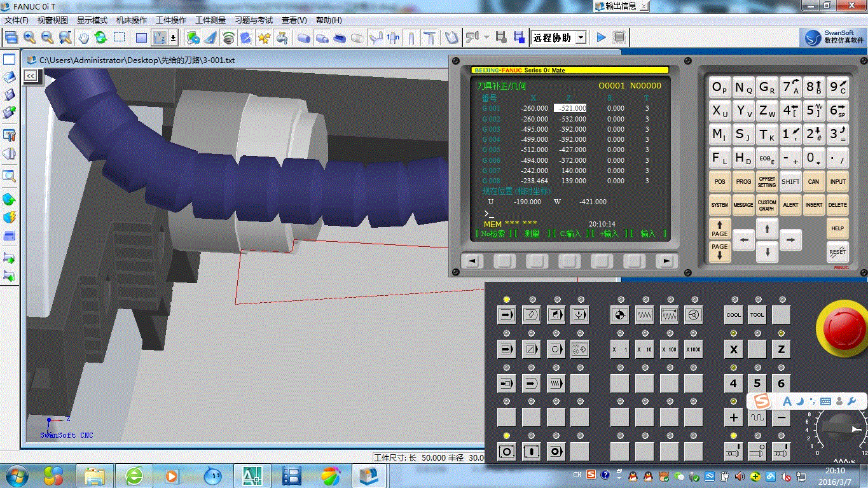Image resolution: width=868 pixels, height=488 pixels.
Task: Open the YZ view dropdown arrow
Action: [x=174, y=38]
